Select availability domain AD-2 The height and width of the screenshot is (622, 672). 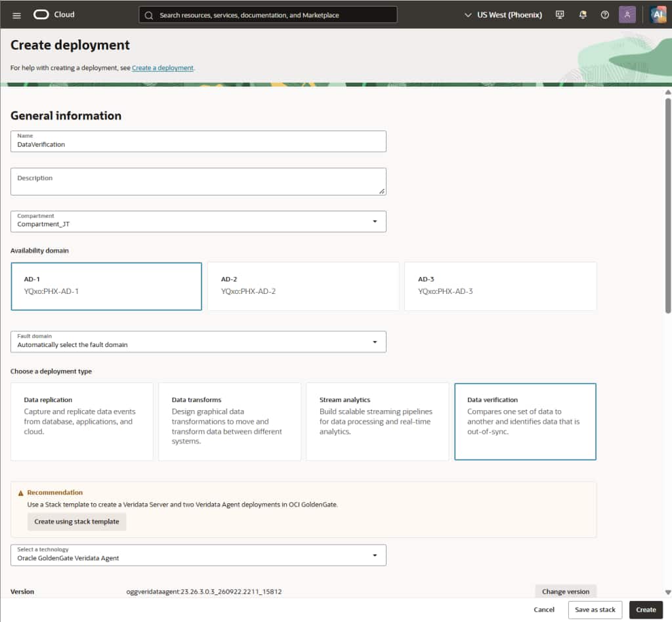click(x=303, y=286)
